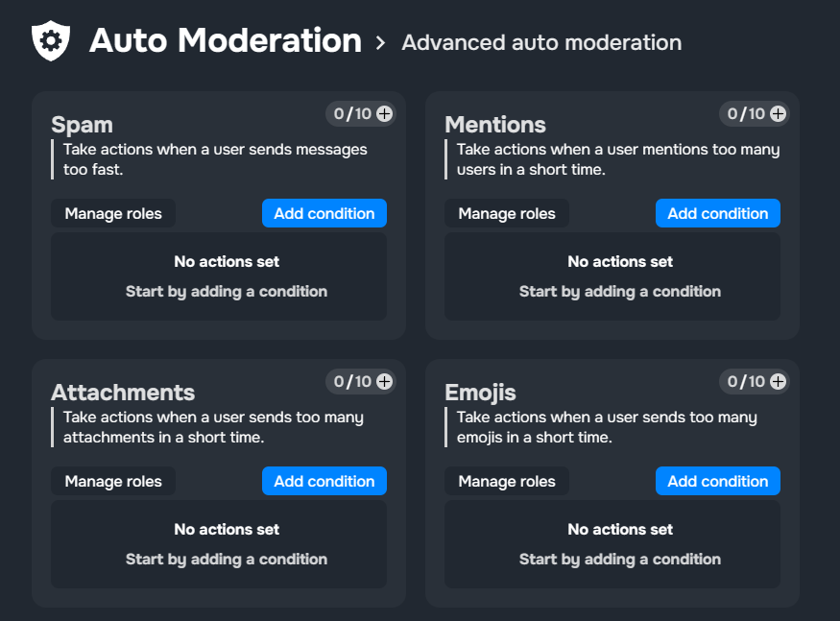Click the plus icon on Attachments card
The width and height of the screenshot is (840, 621).
coord(384,382)
